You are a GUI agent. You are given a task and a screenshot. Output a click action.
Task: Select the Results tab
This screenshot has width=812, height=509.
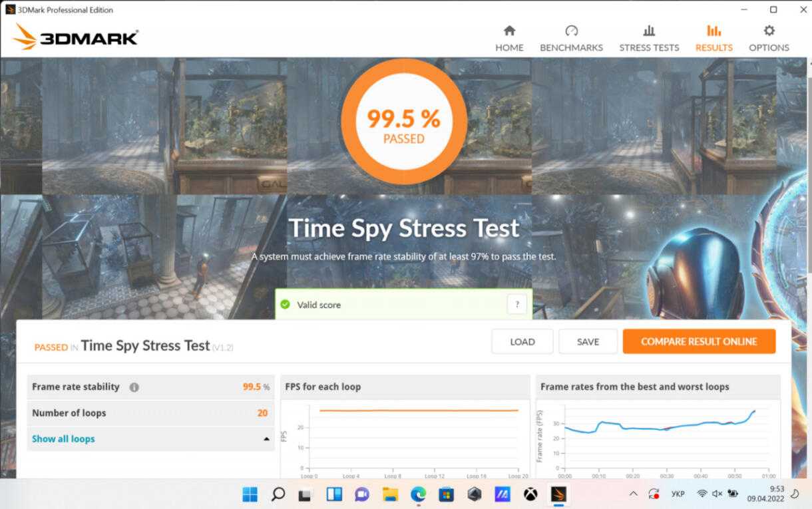pyautogui.click(x=713, y=39)
